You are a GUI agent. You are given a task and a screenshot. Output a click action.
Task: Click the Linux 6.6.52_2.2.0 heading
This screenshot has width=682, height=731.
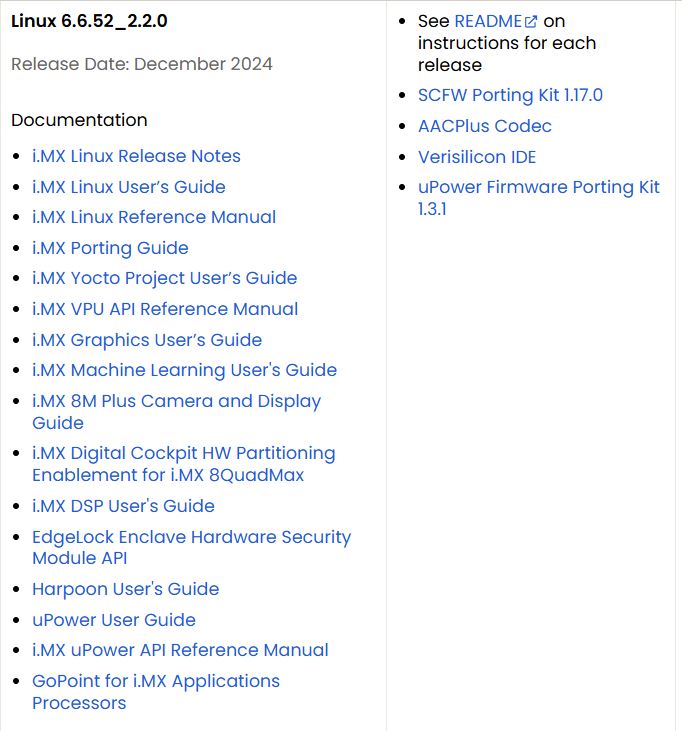tap(89, 21)
